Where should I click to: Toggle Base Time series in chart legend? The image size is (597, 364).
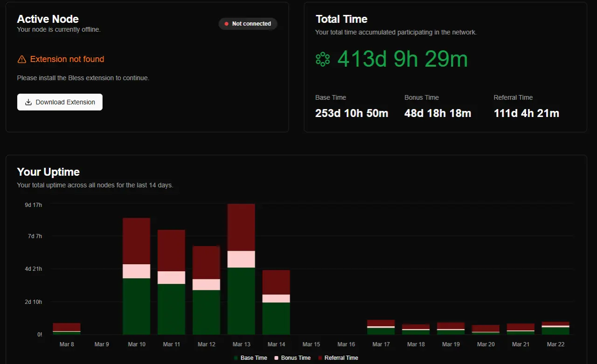coord(250,358)
